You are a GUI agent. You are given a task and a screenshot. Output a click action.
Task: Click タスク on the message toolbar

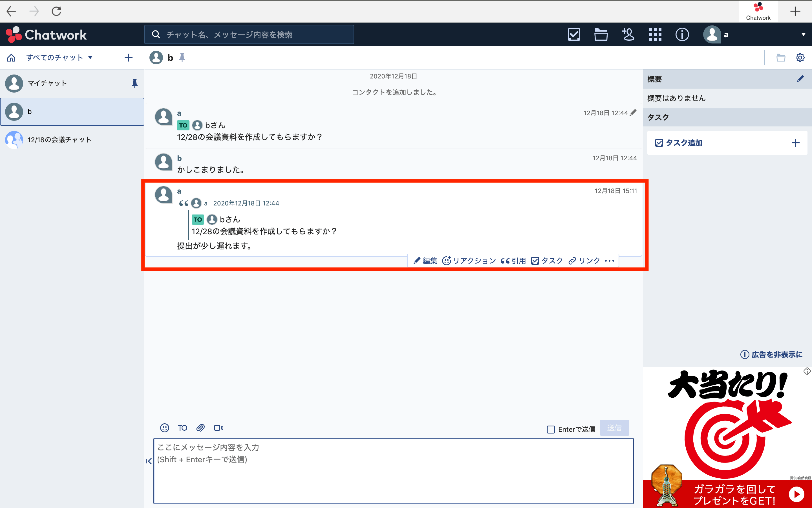547,261
